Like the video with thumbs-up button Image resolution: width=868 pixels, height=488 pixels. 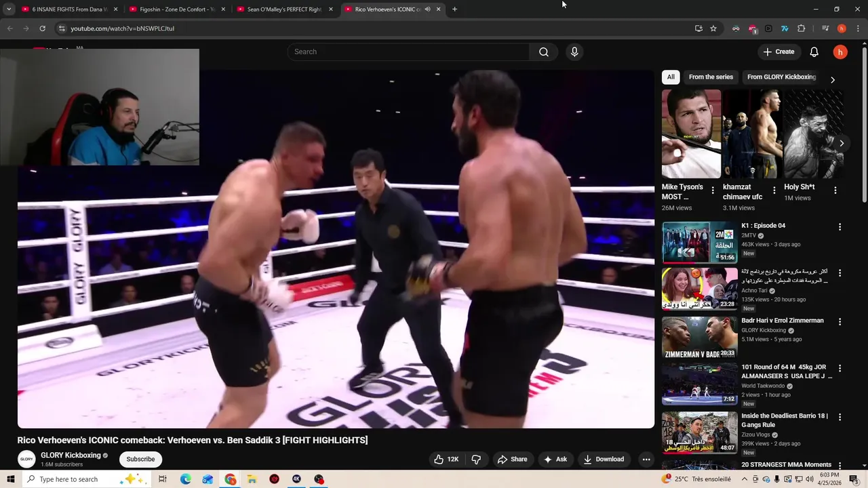[447, 459]
